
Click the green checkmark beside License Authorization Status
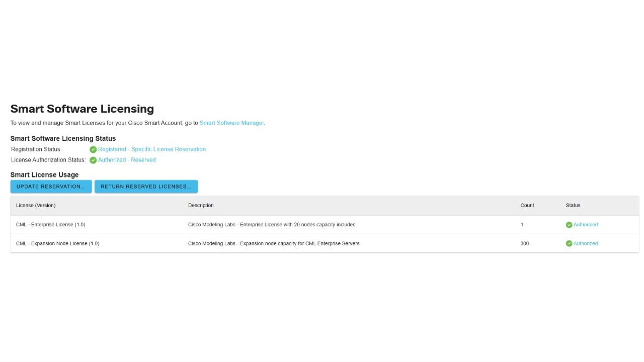tap(93, 160)
